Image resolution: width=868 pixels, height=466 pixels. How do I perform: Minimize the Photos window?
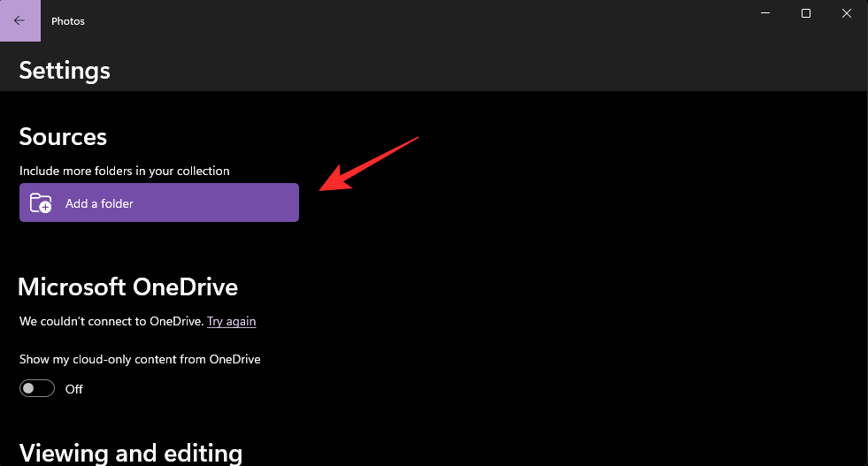[765, 13]
